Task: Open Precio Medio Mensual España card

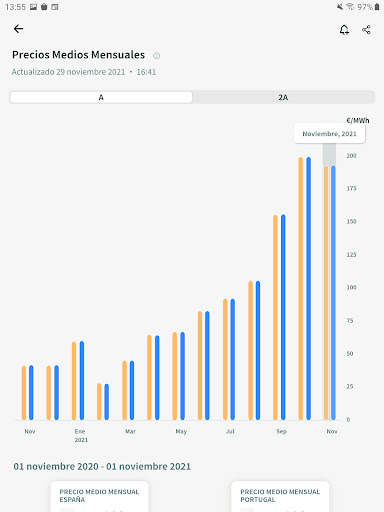Action: [99, 496]
